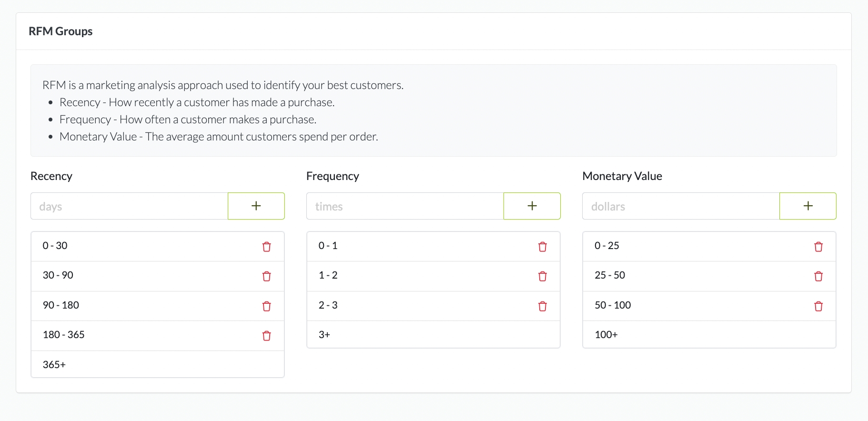Delete the 0 - 30 recency group
The image size is (868, 421).
click(x=266, y=247)
